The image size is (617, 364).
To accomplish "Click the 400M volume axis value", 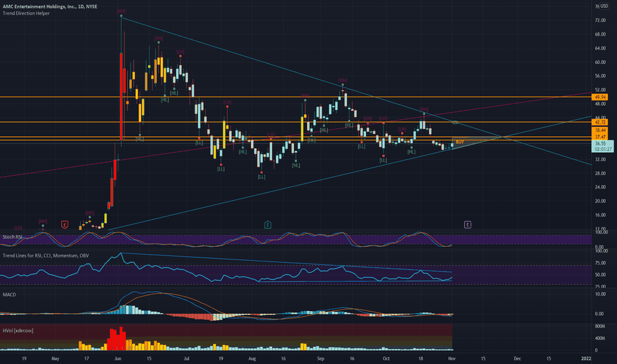I will click(600, 338).
